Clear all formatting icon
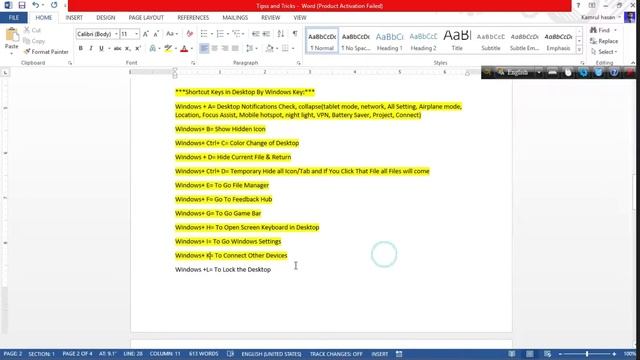 [x=189, y=34]
